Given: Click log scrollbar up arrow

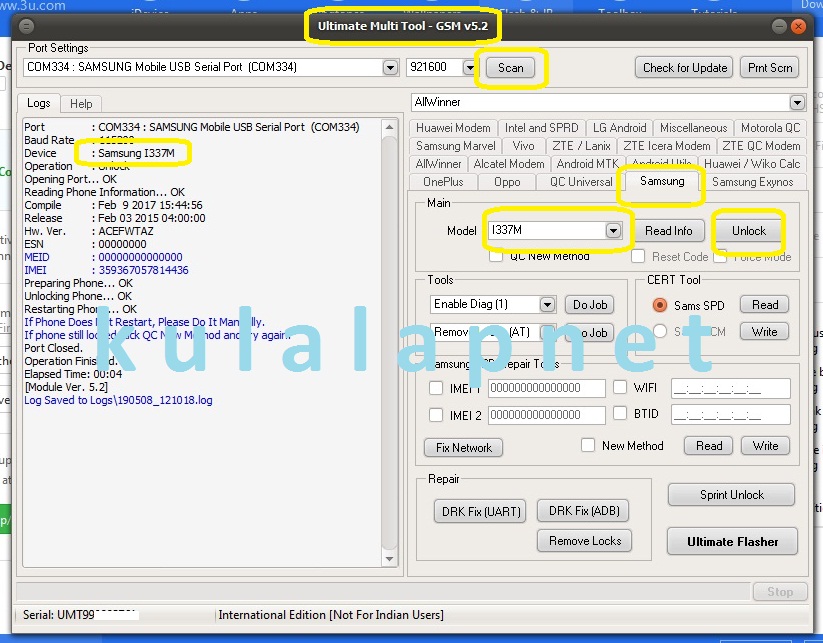Looking at the screenshot, I should coord(389,127).
